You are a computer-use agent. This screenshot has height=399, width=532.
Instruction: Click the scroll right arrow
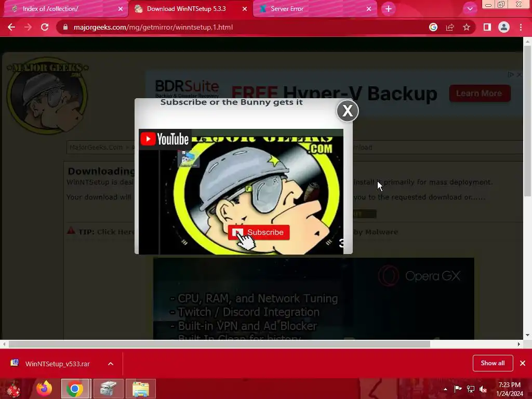(519, 344)
